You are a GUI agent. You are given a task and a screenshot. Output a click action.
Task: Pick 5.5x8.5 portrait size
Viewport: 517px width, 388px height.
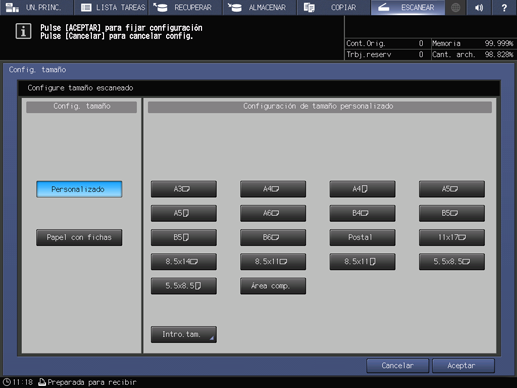pos(184,286)
